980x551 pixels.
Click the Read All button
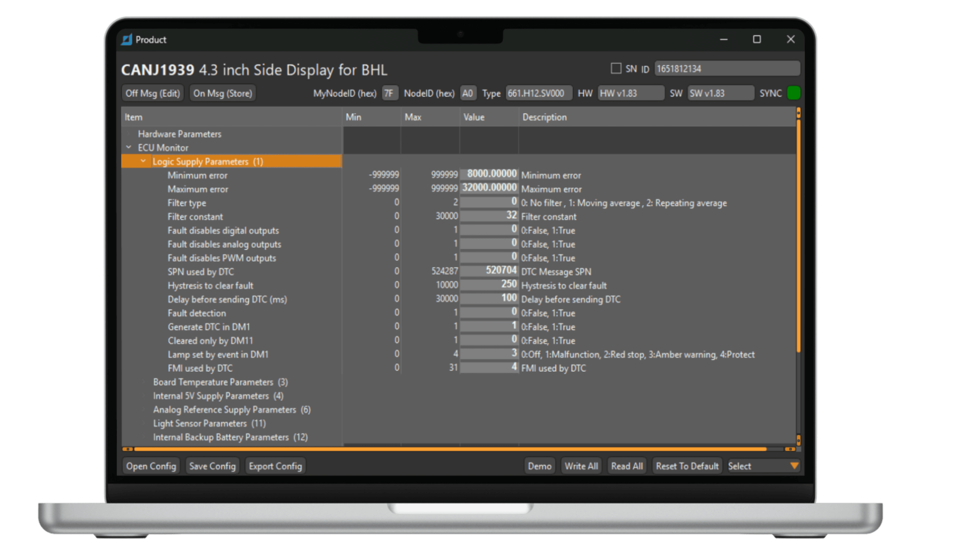click(x=627, y=466)
